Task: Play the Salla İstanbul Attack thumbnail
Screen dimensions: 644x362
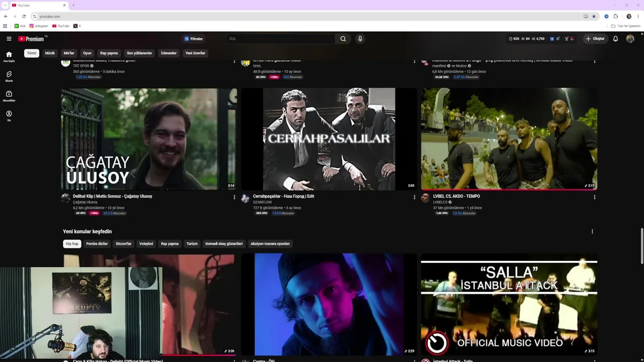Action: 509,305
